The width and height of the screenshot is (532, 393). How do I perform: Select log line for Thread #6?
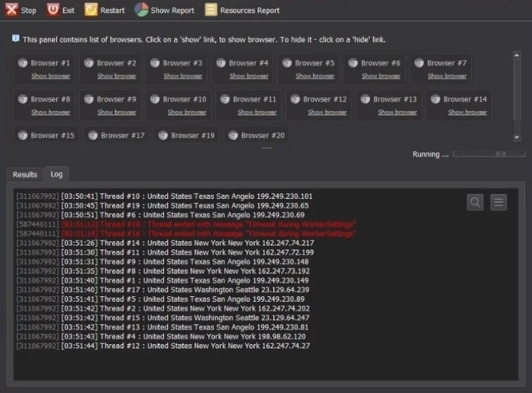(160, 215)
